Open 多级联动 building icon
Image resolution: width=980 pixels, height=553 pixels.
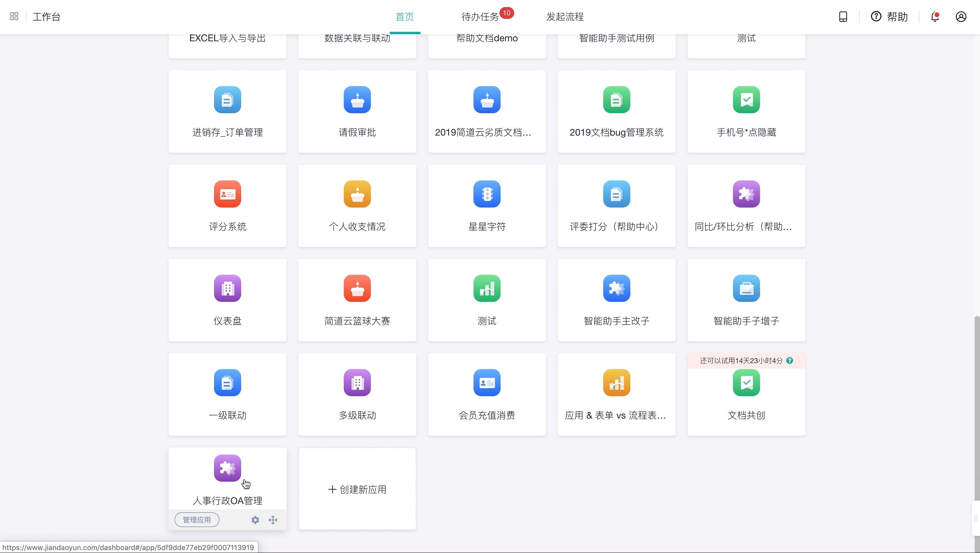pos(357,383)
